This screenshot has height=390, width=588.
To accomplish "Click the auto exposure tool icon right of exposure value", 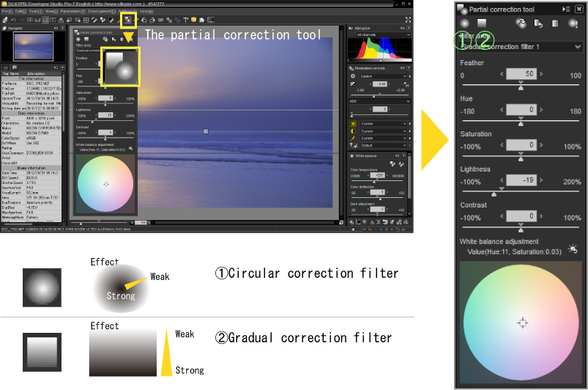I will pyautogui.click(x=406, y=84).
